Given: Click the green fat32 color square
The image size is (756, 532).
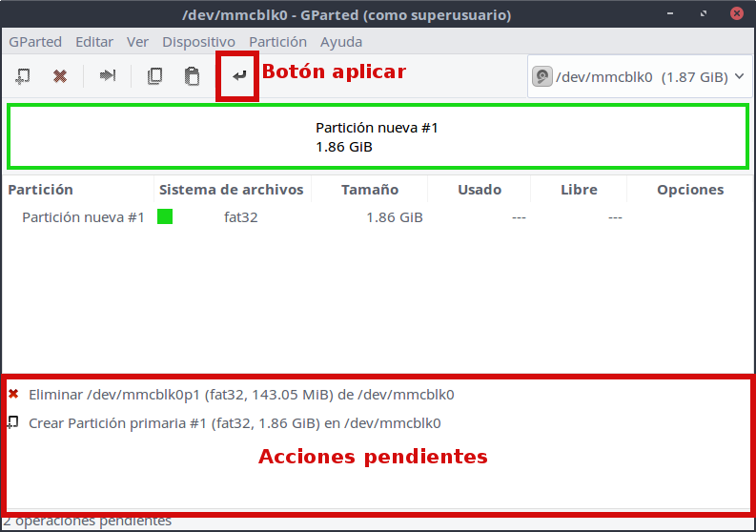Looking at the screenshot, I should (x=165, y=217).
